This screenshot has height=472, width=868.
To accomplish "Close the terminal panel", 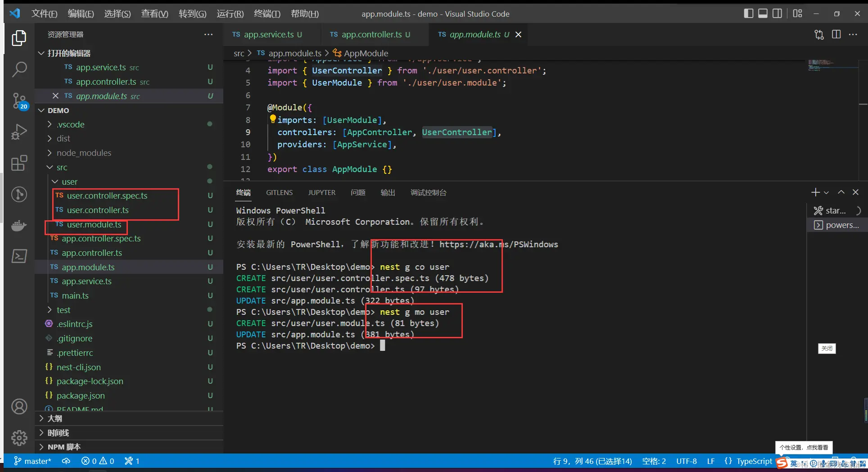I will [856, 192].
